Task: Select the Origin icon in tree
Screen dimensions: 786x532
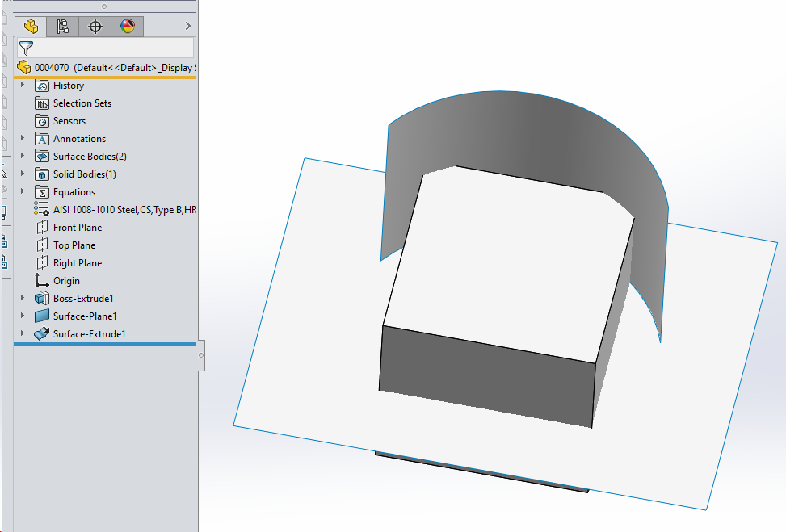Action: 42,281
